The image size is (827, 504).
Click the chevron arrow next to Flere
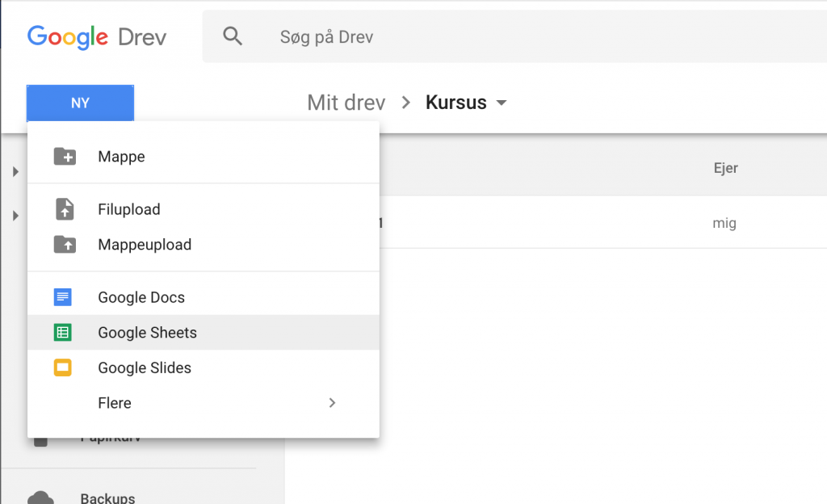click(x=332, y=403)
